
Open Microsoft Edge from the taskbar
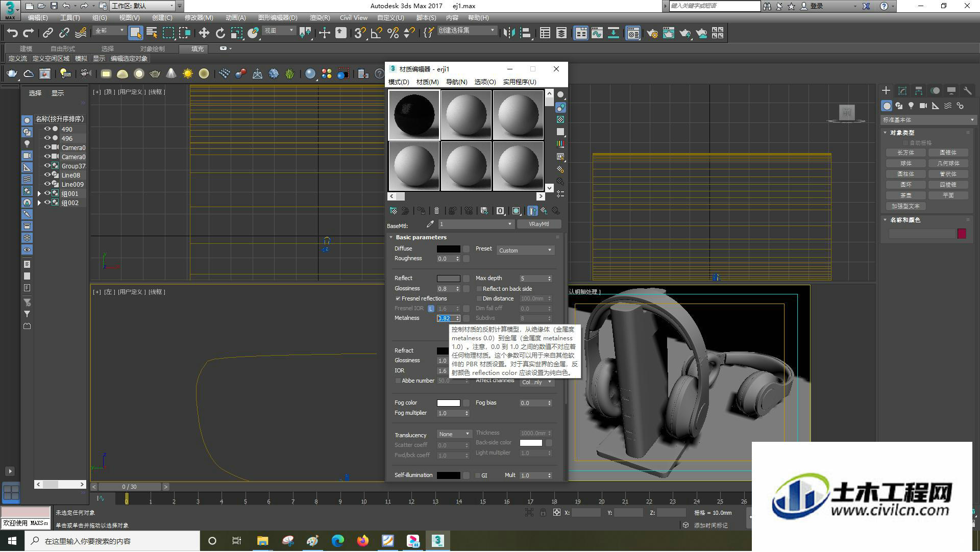point(338,541)
